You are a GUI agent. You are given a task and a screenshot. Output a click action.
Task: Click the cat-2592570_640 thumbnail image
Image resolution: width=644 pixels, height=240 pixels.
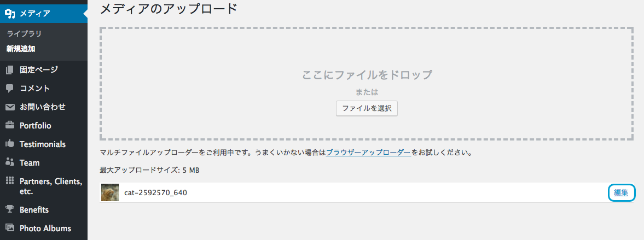click(x=110, y=192)
